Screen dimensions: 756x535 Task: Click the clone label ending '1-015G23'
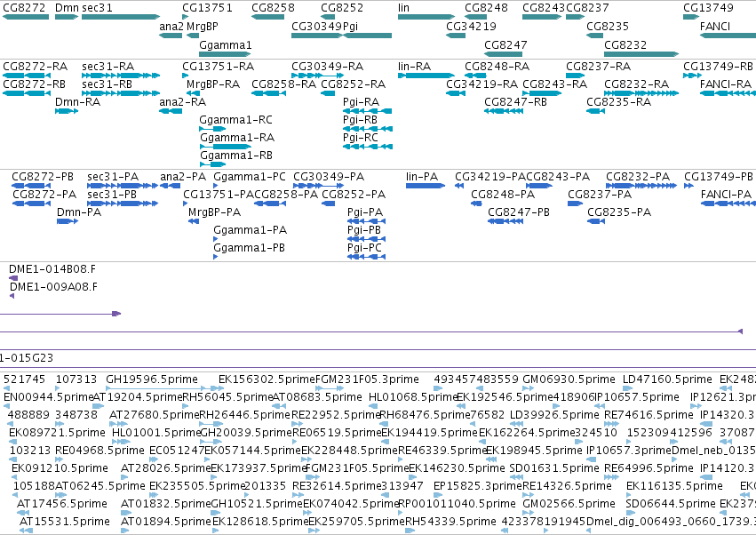(x=27, y=358)
